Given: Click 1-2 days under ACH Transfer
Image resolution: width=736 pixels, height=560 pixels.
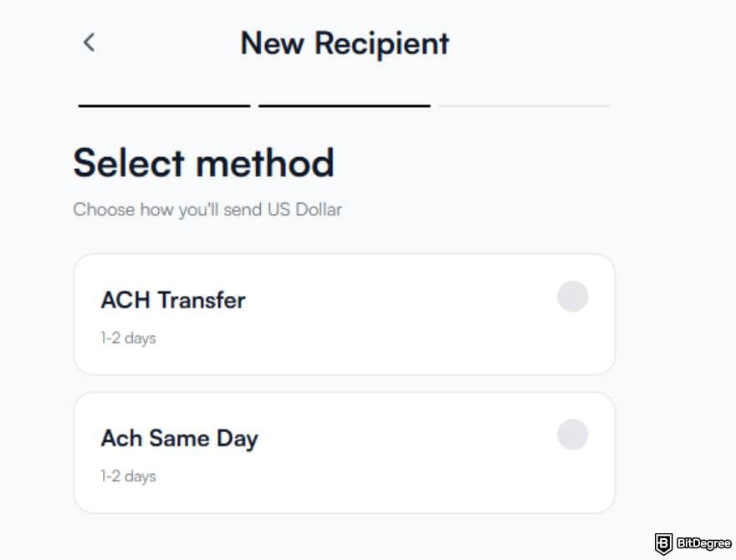Looking at the screenshot, I should pos(127,339).
